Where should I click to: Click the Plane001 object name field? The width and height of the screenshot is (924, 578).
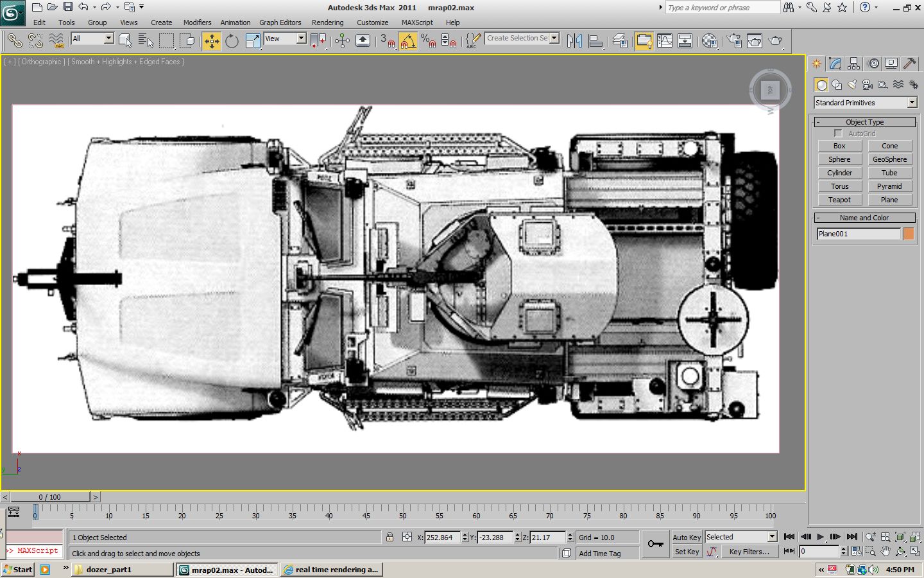point(858,234)
